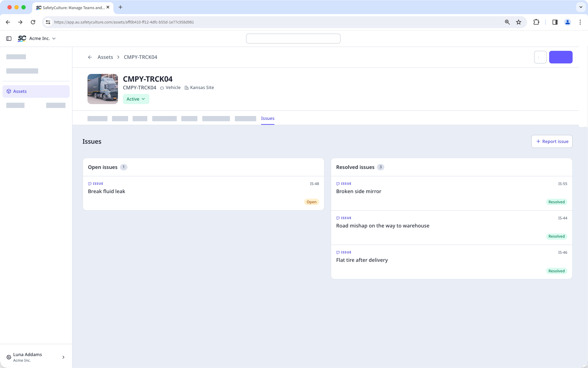The width and height of the screenshot is (588, 368).
Task: Open the Broken side mirror issue
Action: (x=451, y=193)
